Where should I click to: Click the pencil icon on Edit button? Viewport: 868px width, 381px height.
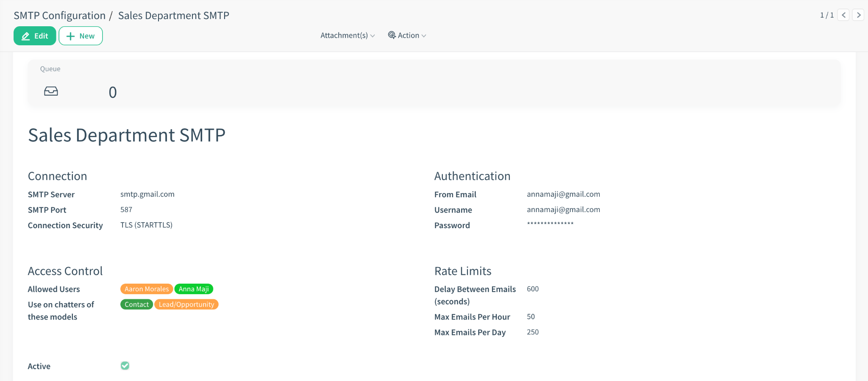pyautogui.click(x=26, y=36)
